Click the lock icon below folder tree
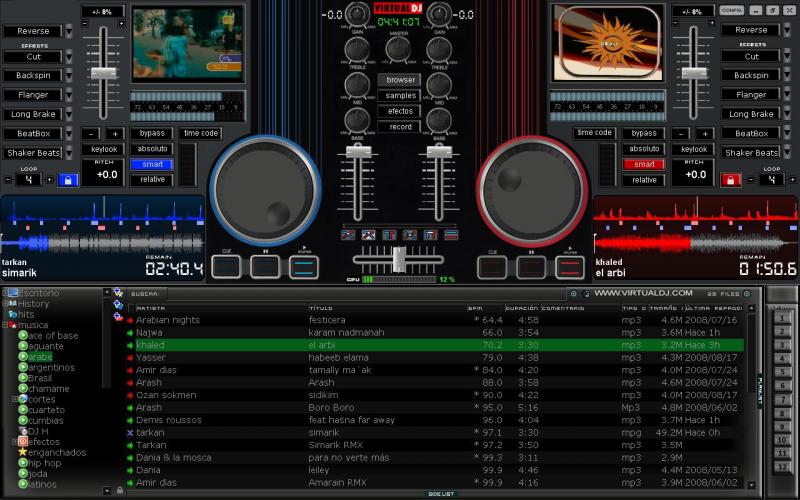800x500 pixels. pos(118,490)
